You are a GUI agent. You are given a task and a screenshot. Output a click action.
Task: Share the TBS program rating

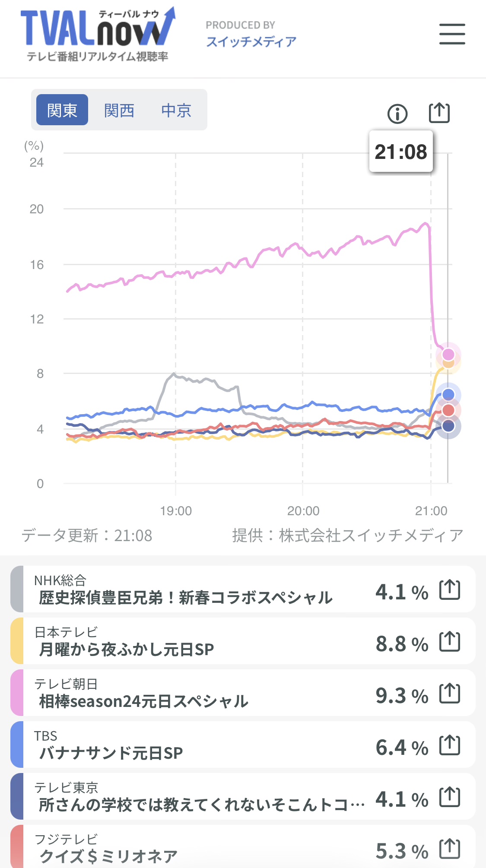(x=450, y=745)
